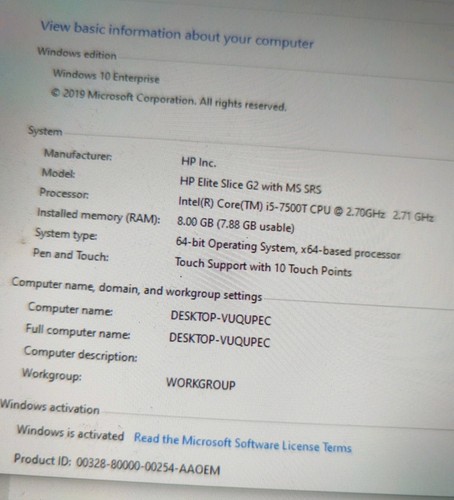Click the System section header
The image size is (454, 500).
click(45, 131)
